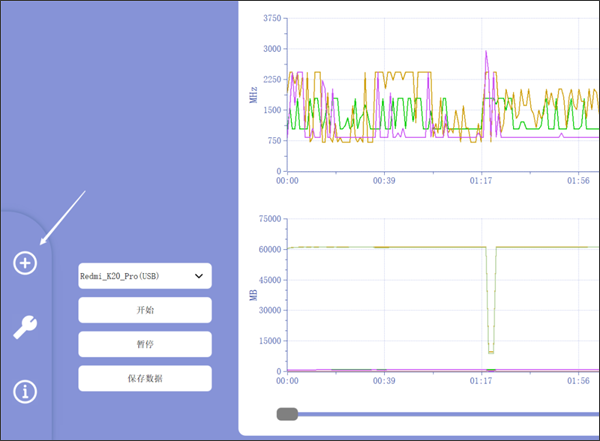Click the memory dip near 01:17 in MB chart
The width and height of the screenshot is (600, 441).
pyautogui.click(x=490, y=348)
